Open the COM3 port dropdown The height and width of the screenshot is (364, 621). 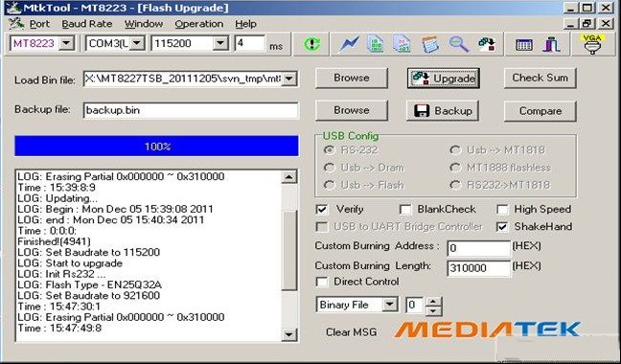(137, 43)
